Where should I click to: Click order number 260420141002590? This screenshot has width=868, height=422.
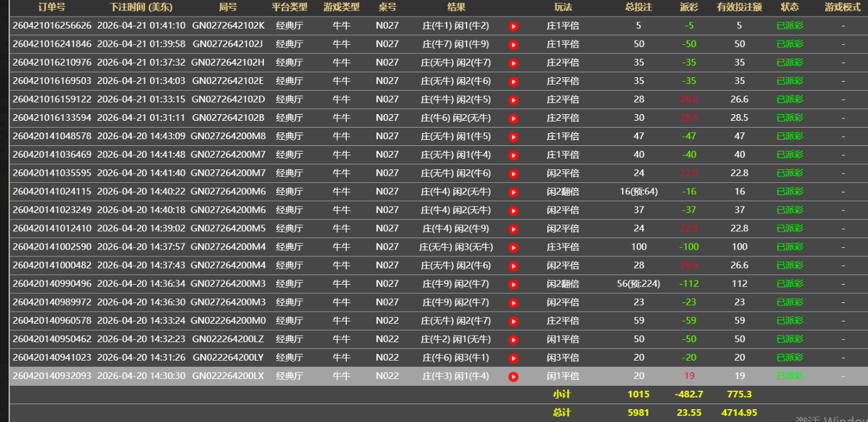(52, 247)
